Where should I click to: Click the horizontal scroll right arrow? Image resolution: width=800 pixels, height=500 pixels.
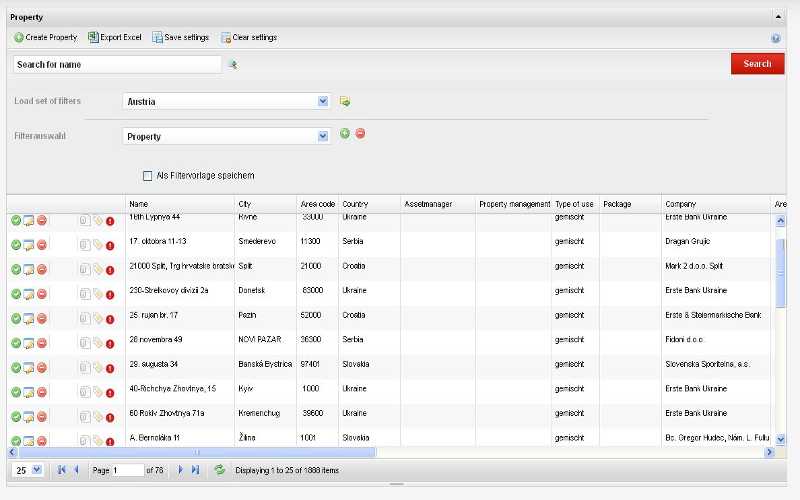pos(769,452)
